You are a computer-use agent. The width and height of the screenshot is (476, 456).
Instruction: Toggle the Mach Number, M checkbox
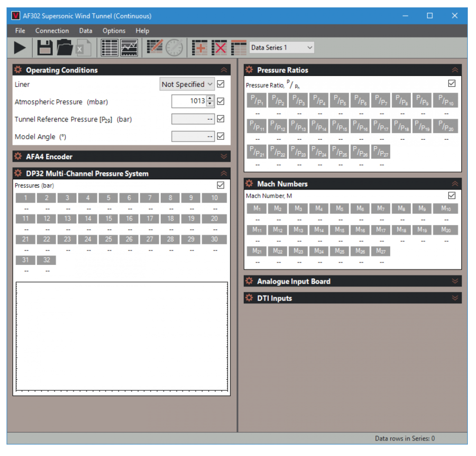pos(452,196)
